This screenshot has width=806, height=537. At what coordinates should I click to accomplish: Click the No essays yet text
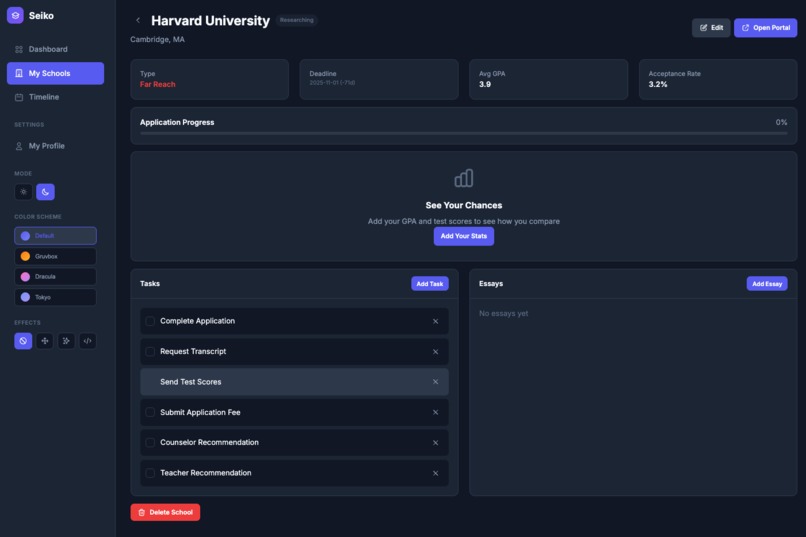click(503, 313)
